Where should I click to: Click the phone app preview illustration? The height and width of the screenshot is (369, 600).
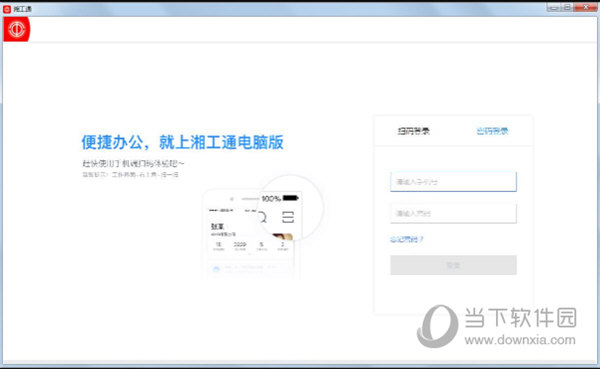(x=263, y=227)
